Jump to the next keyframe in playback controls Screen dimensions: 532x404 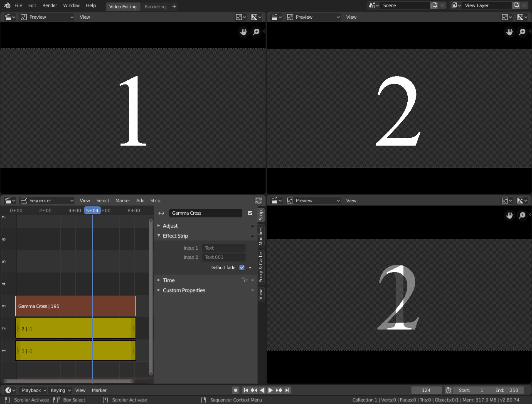pyautogui.click(x=278, y=390)
